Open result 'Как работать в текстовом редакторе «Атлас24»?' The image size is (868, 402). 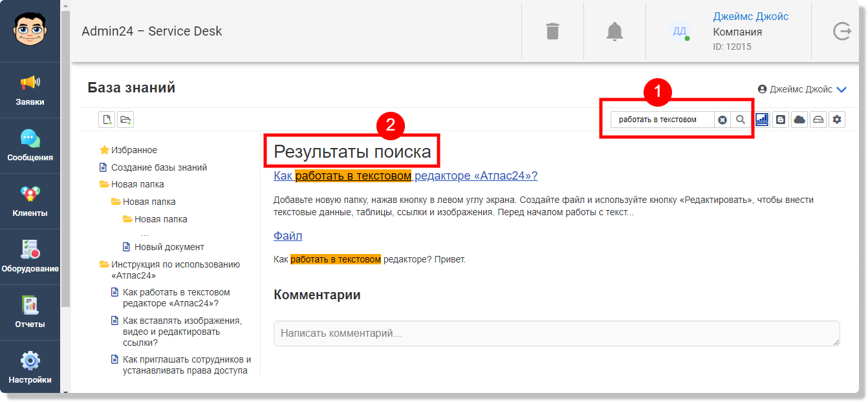(x=406, y=176)
